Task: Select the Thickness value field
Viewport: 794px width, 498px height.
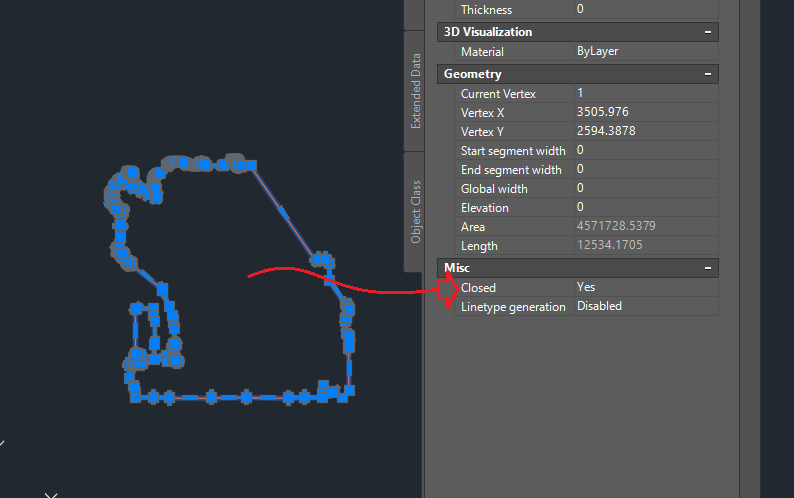Action: pyautogui.click(x=646, y=9)
